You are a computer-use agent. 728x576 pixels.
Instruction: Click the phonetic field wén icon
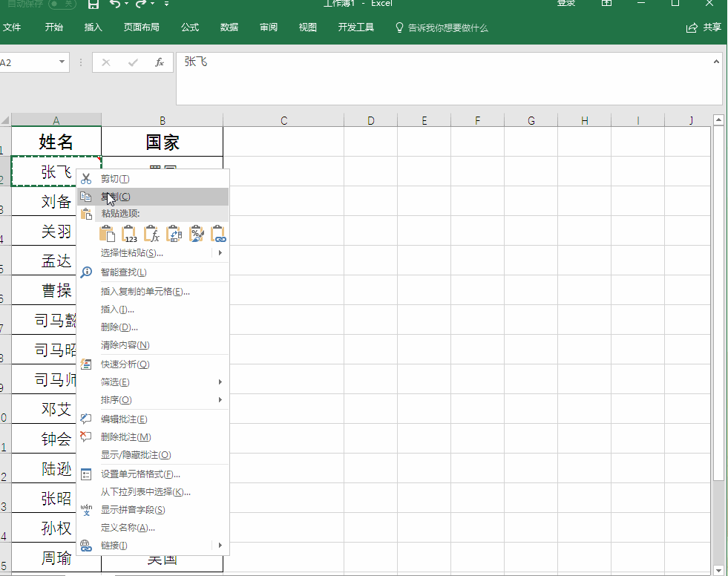click(x=86, y=510)
